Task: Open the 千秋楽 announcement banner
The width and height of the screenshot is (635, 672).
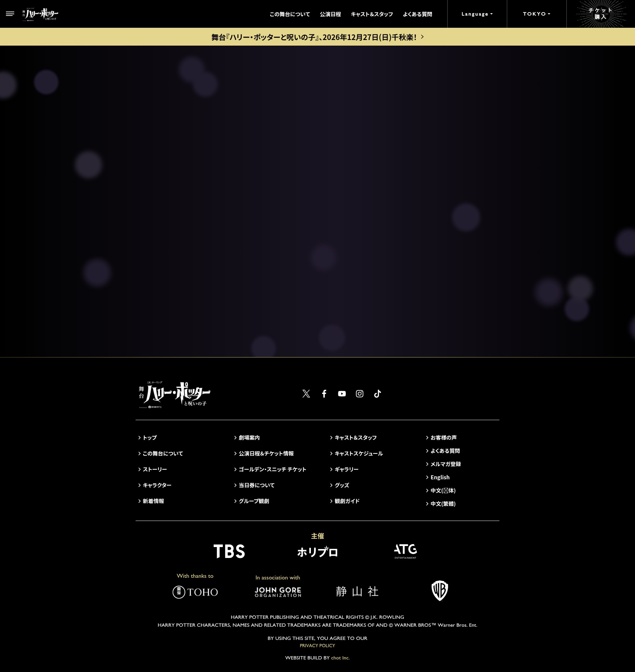Action: 317,37
